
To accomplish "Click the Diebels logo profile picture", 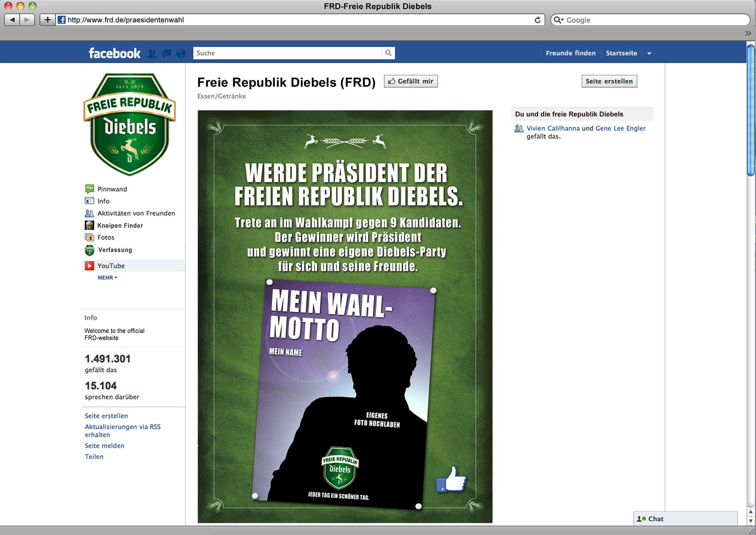I will 130,124.
